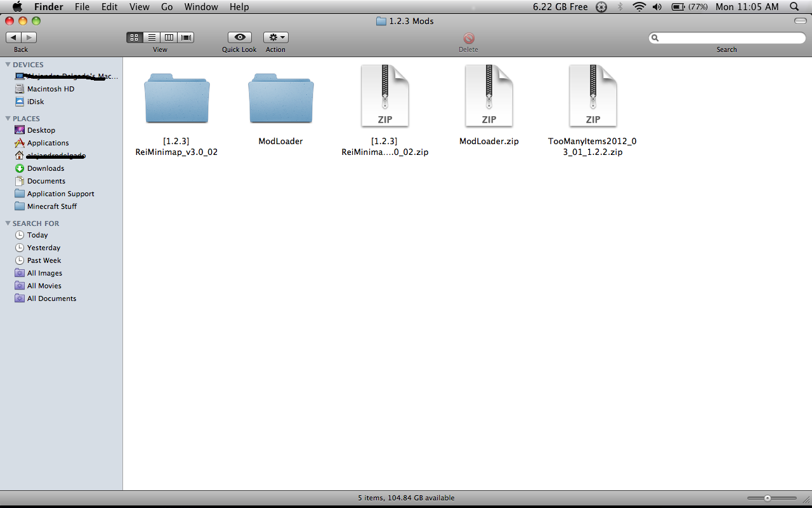Viewport: 812px width, 508px height.
Task: Open the File menu
Action: (x=82, y=7)
